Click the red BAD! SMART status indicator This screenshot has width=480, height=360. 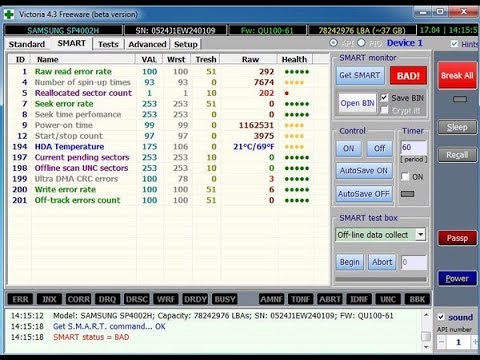pos(408,76)
